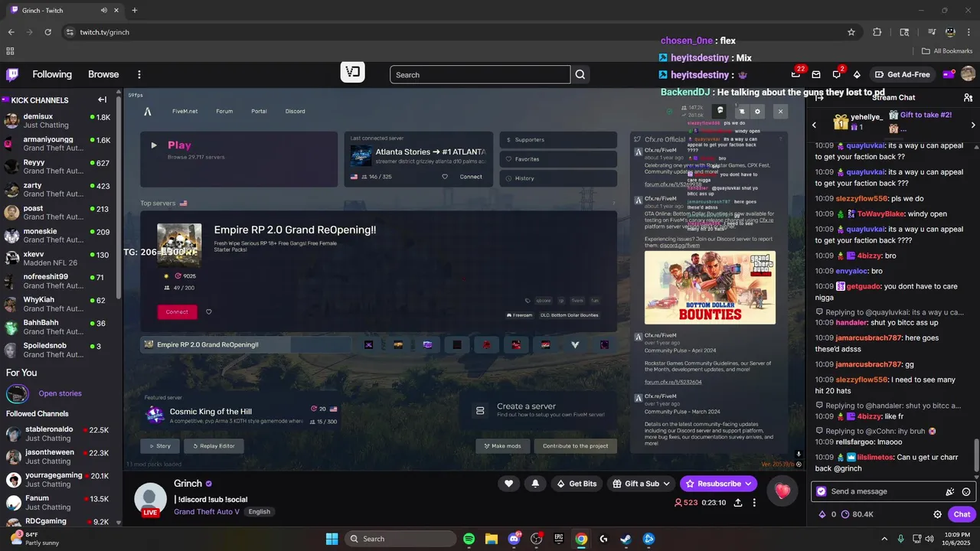Open the FiveM.net header link
Image resolution: width=980 pixels, height=551 pixels.
pyautogui.click(x=185, y=111)
